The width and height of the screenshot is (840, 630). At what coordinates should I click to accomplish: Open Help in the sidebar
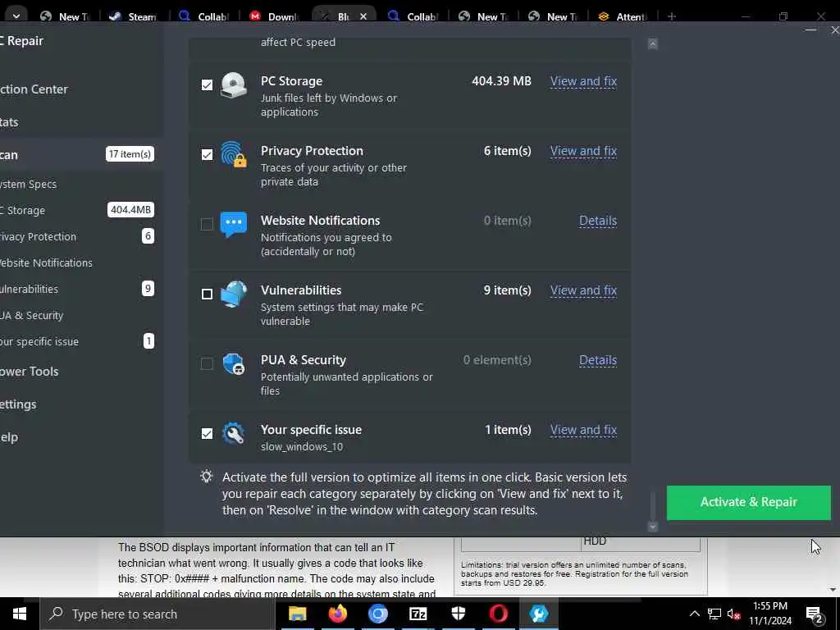pos(80,437)
